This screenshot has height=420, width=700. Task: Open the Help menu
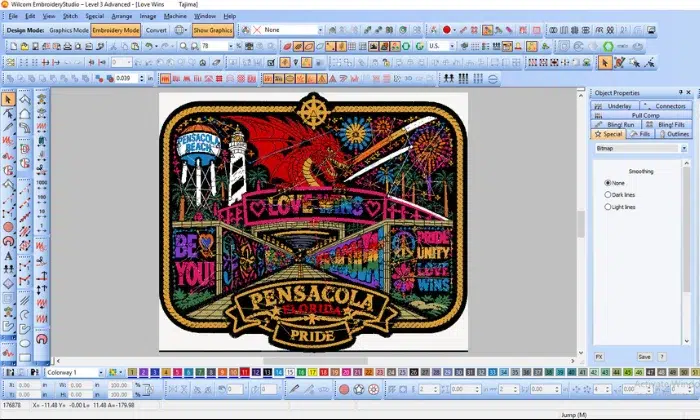tap(229, 16)
